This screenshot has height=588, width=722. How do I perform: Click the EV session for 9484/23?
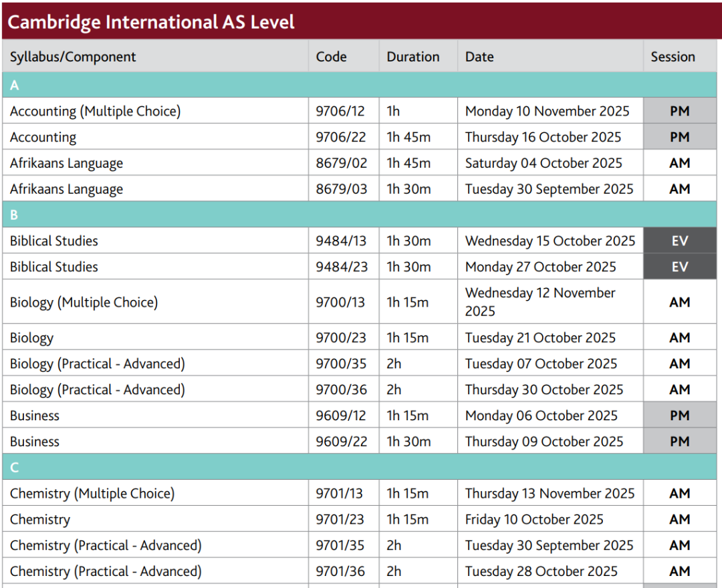(680, 267)
